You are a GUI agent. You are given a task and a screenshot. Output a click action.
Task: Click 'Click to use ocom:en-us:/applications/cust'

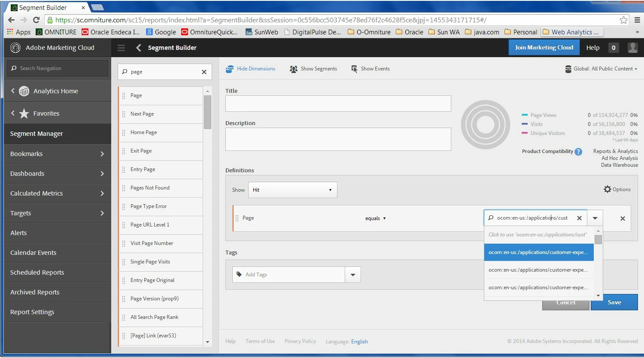click(x=539, y=235)
